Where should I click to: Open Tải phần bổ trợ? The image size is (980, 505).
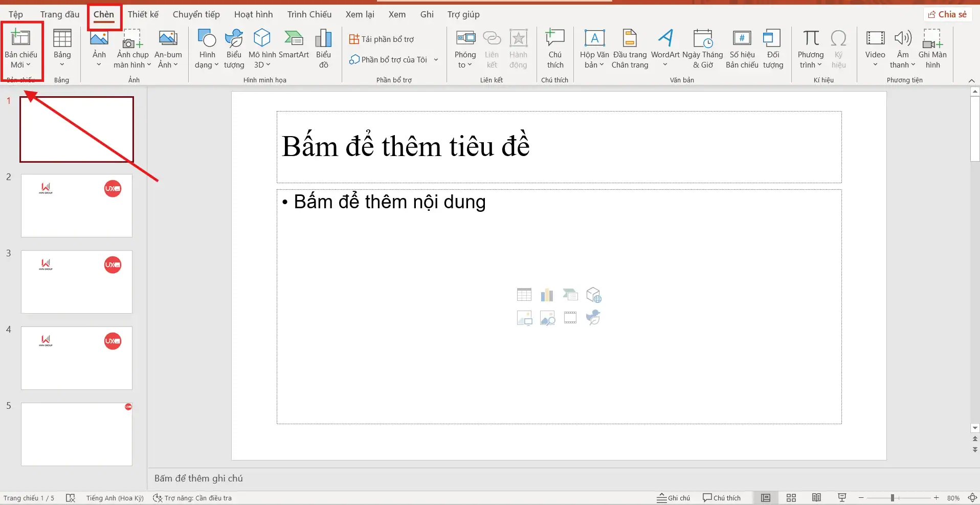[x=382, y=38]
